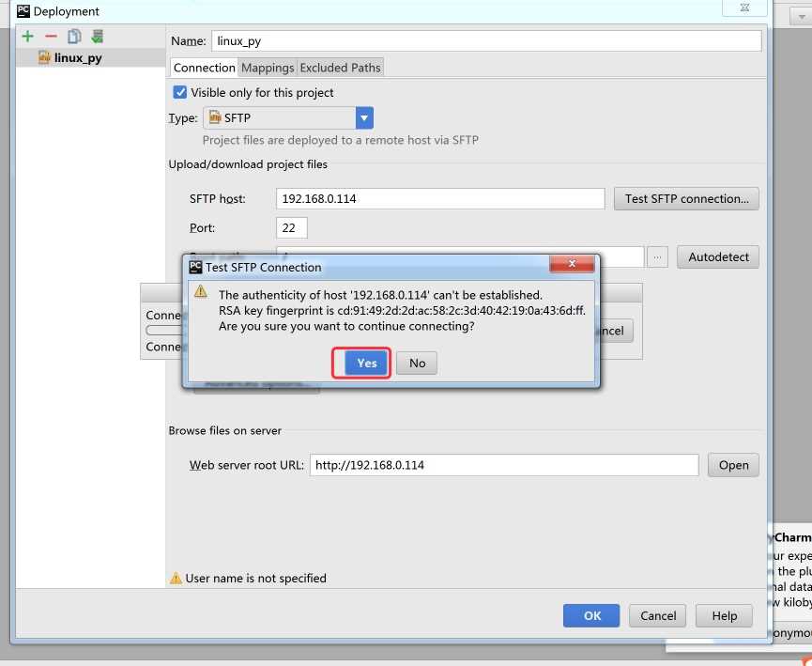Switch to the Connection tab
812x666 pixels.
click(x=204, y=68)
